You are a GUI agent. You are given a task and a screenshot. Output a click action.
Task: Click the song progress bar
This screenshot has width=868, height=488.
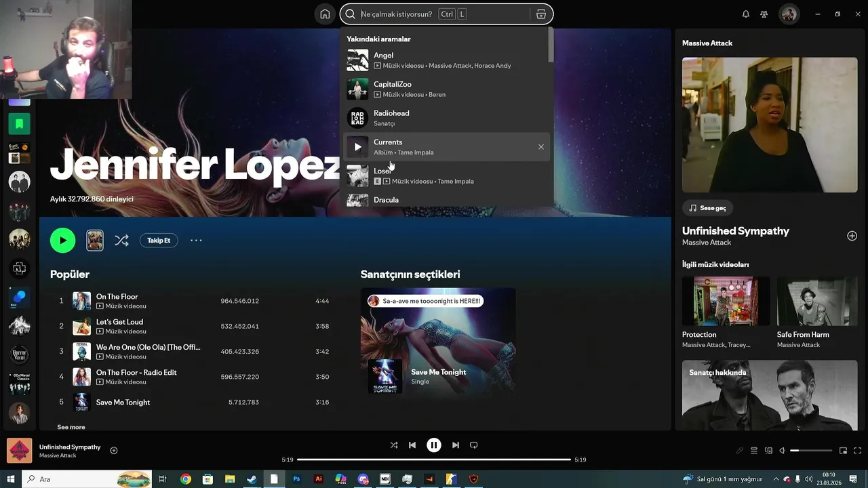[x=434, y=460]
